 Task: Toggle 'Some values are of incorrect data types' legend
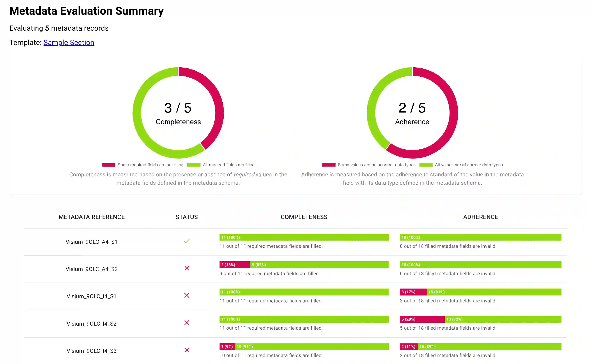coord(369,165)
